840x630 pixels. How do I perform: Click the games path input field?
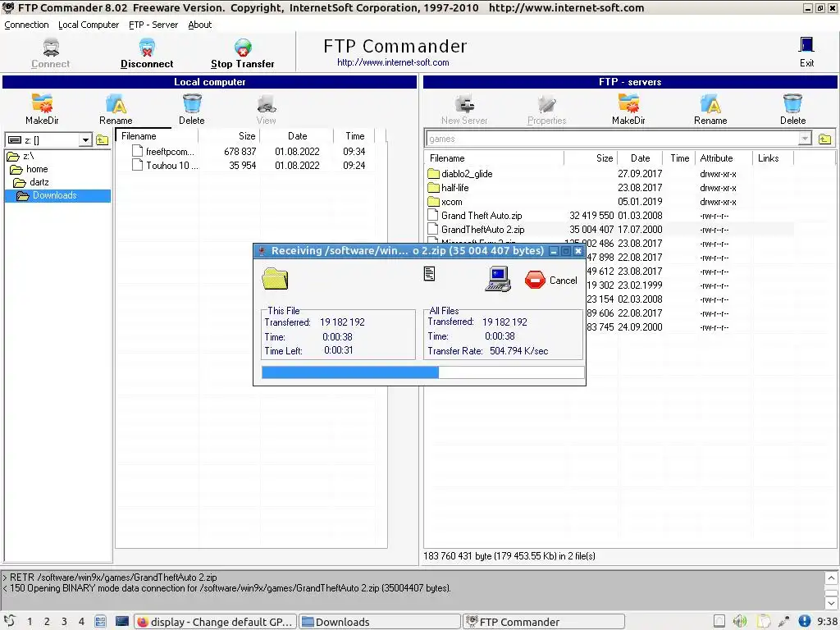pyautogui.click(x=612, y=139)
